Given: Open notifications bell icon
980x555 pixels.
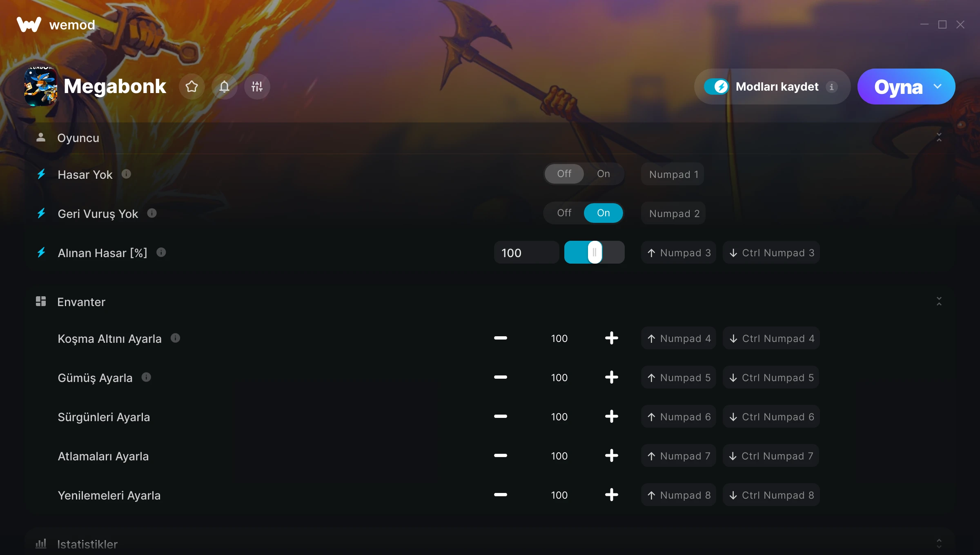Looking at the screenshot, I should [224, 87].
